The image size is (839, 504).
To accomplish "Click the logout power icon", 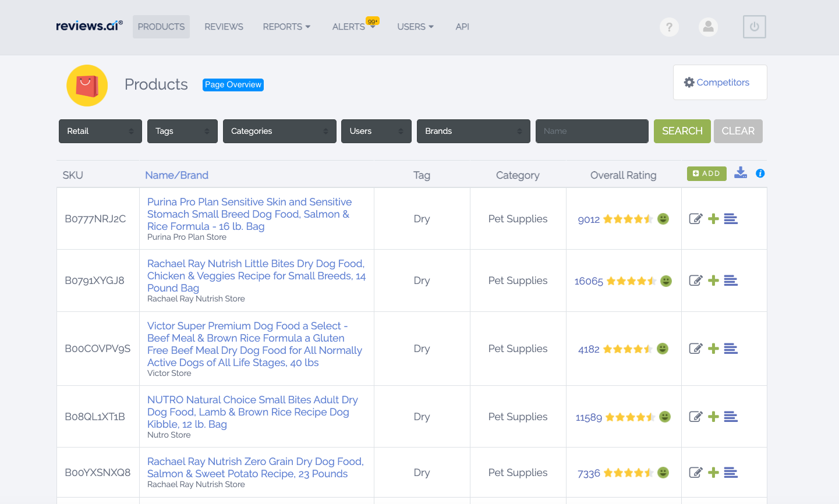I will click(754, 27).
